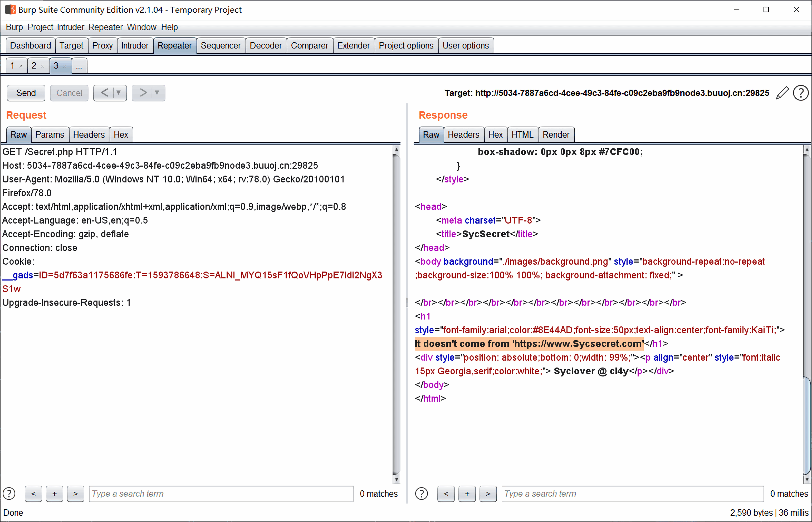Open response search options plus button
This screenshot has height=522, width=812.
[x=467, y=494]
